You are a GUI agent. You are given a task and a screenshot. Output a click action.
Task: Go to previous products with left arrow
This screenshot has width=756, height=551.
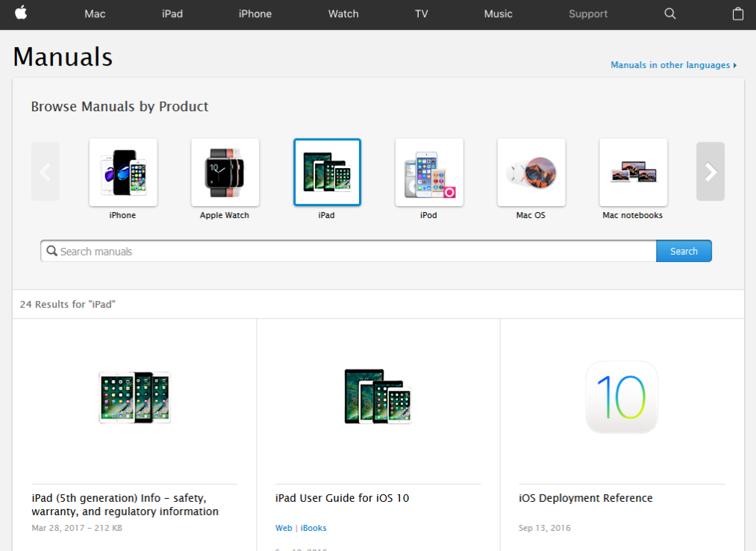click(x=46, y=171)
